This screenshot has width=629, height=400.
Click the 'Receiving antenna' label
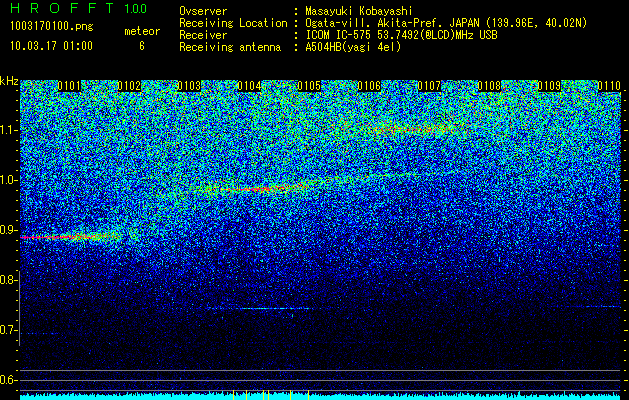pyautogui.click(x=230, y=47)
